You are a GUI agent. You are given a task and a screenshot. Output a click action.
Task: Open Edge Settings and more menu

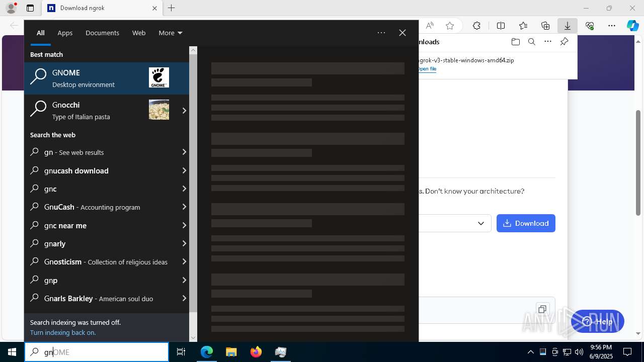[612, 26]
